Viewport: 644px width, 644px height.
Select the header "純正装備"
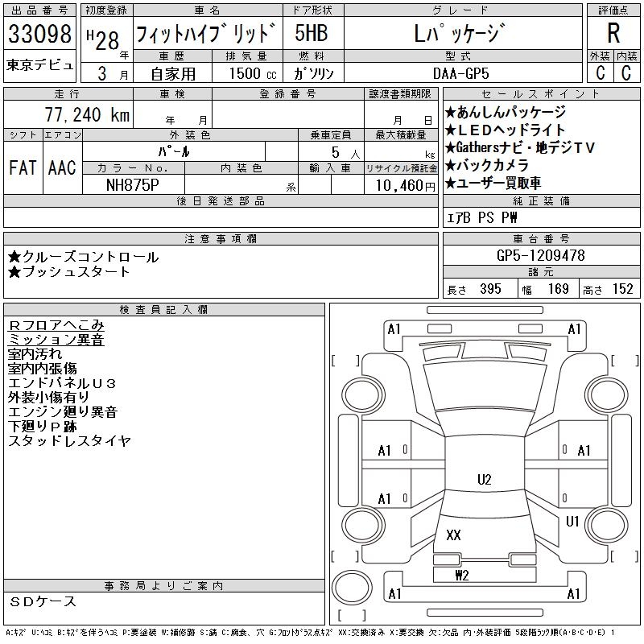click(541, 200)
